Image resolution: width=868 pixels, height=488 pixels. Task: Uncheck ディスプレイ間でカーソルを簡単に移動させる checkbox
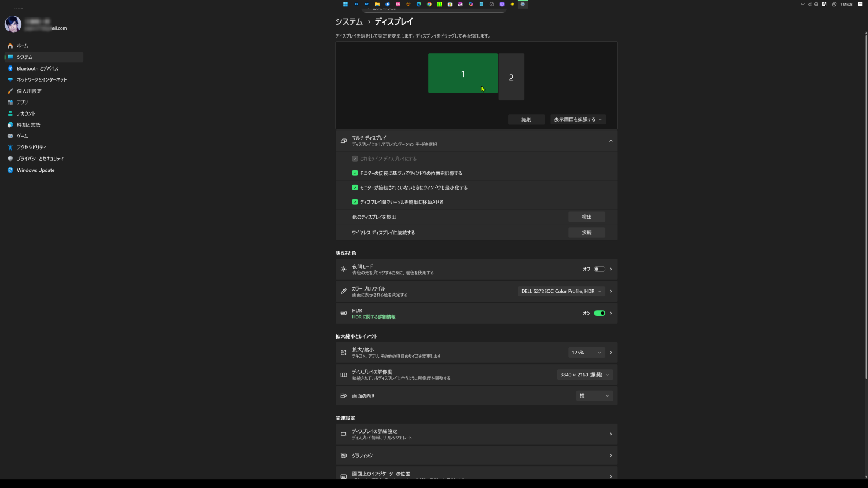(x=355, y=202)
